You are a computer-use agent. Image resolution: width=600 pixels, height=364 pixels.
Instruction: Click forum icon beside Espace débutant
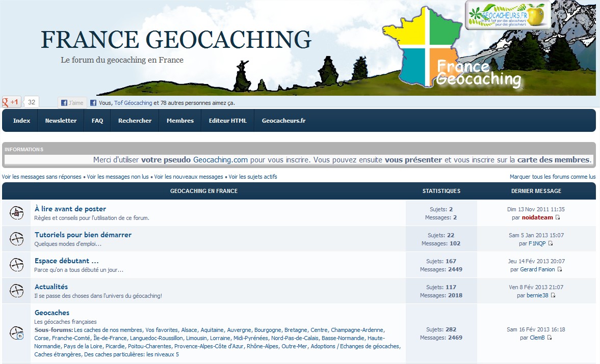click(16, 265)
